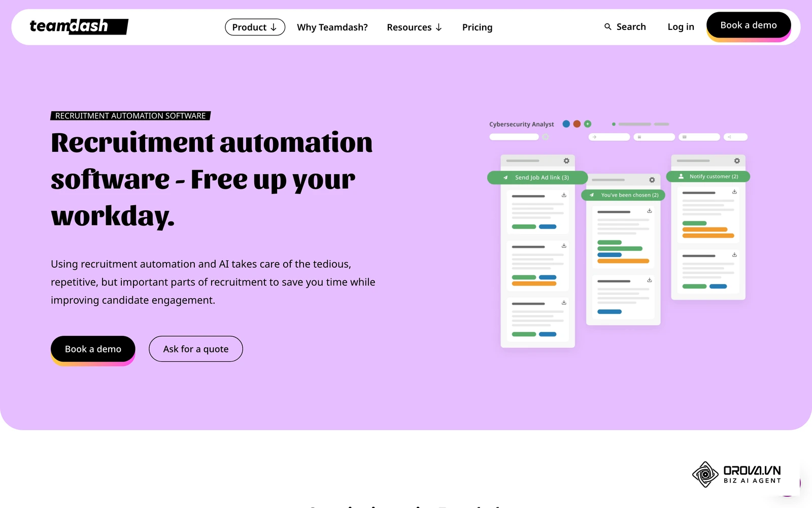The width and height of the screenshot is (812, 508).
Task: Click the 'Free up your workday' headline
Action: [x=212, y=179]
